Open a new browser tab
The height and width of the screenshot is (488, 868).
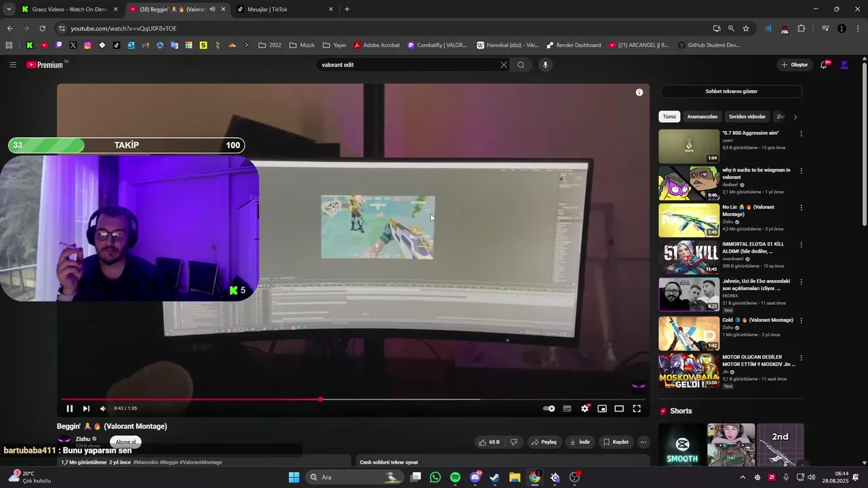pyautogui.click(x=347, y=9)
